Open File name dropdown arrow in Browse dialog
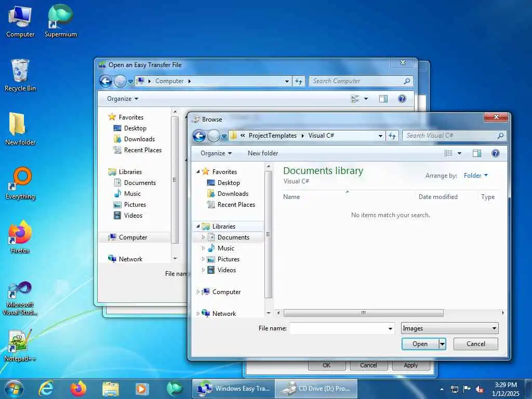Viewport: 532px width, 399px height. (x=390, y=328)
